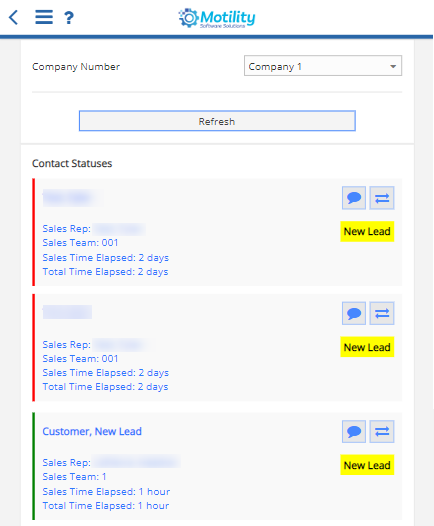Open help with the question mark icon
434x526 pixels.
tap(69, 17)
